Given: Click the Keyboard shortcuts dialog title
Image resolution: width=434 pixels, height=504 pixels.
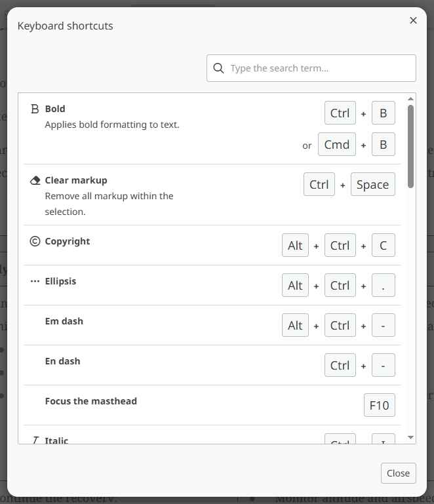Looking at the screenshot, I should (66, 26).
